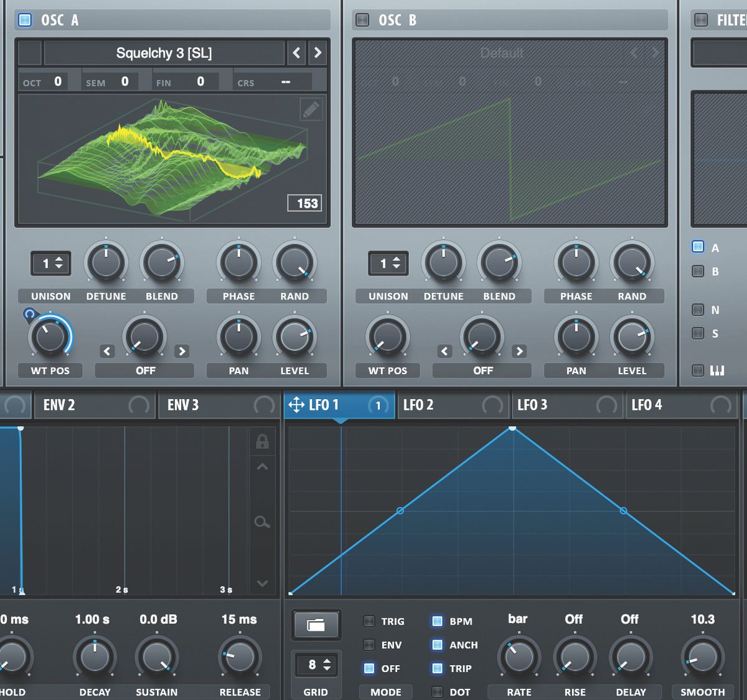Viewport: 747px width, 700px height.
Task: Click the scroll-up arrow in the envelope sidebar
Action: pos(263,466)
